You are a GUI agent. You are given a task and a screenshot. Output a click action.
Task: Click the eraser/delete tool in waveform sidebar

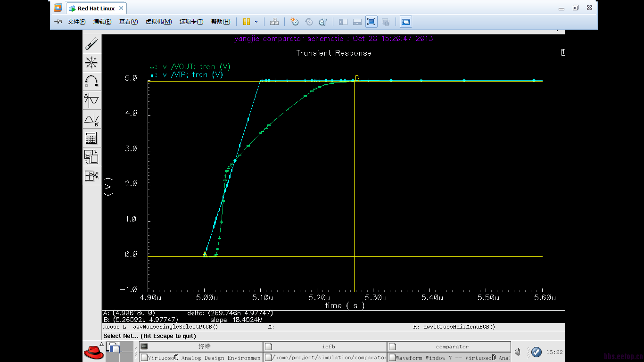pos(91,44)
